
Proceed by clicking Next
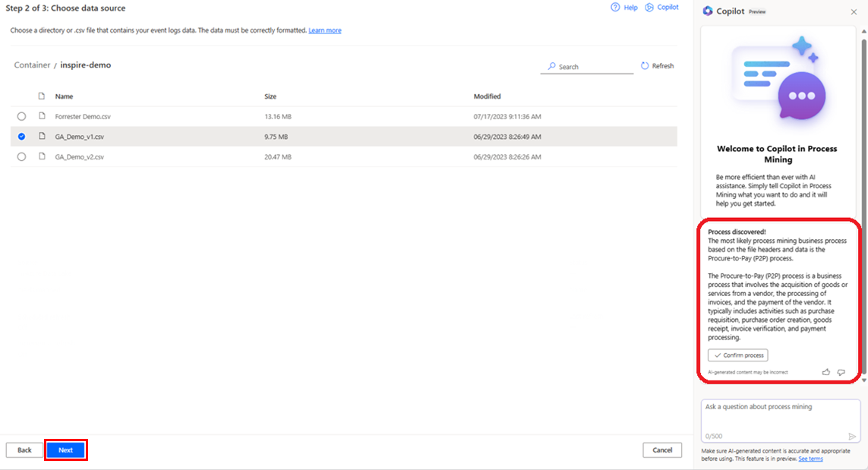point(65,449)
